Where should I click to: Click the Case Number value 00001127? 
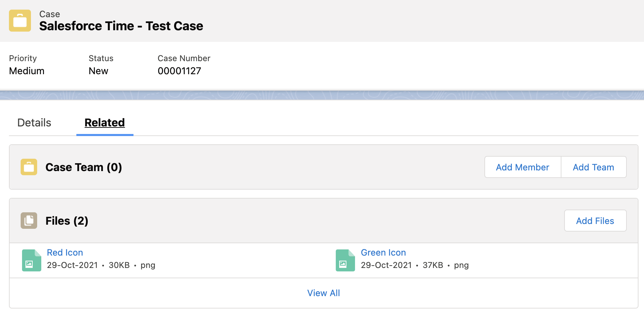(x=180, y=71)
